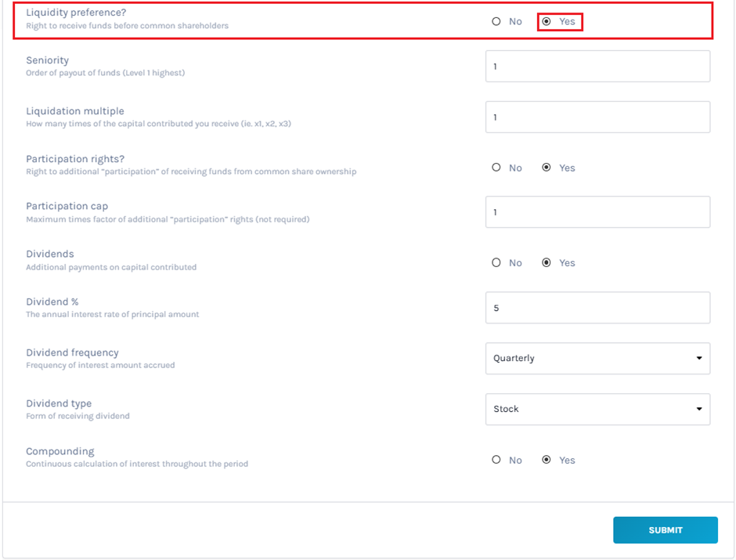The image size is (736, 560).
Task: Click 'Right to receive funds' description
Action: pos(127,26)
